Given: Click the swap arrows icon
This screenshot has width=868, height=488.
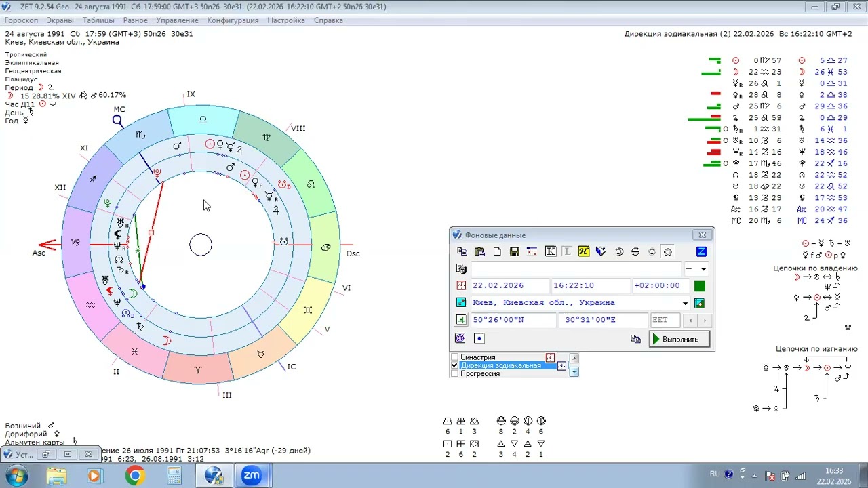Looking at the screenshot, I should (x=635, y=251).
